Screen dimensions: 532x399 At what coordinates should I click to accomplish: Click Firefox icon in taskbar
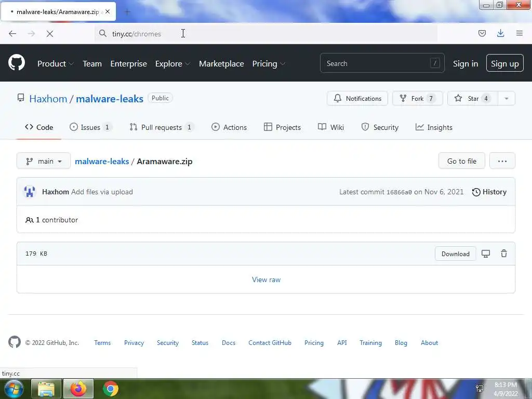coord(78,389)
